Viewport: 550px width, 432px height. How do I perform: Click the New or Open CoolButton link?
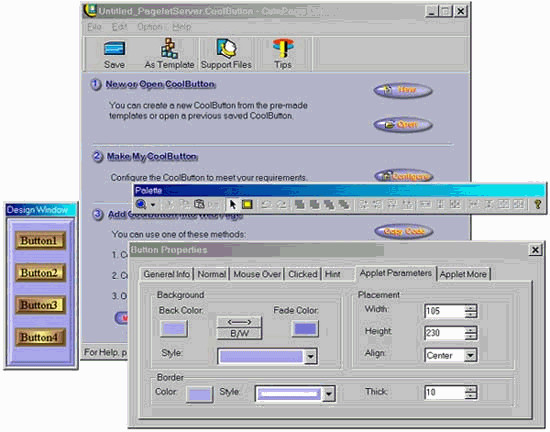(x=161, y=85)
